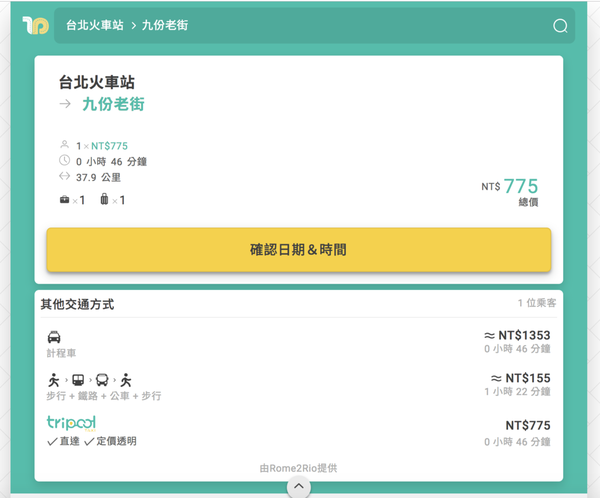Viewport: 600px width, 498px height.
Task: Click the train icon in the transit route
Action: click(x=78, y=380)
